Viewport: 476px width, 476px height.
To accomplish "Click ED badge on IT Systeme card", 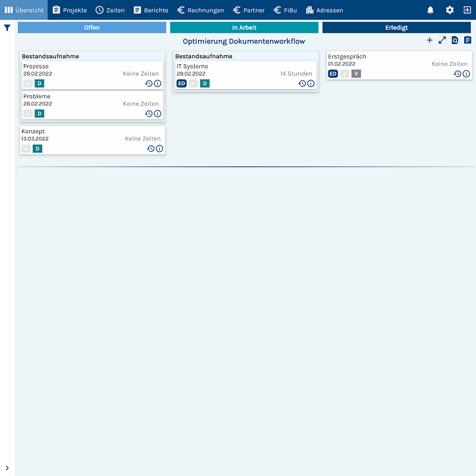I will 181,83.
